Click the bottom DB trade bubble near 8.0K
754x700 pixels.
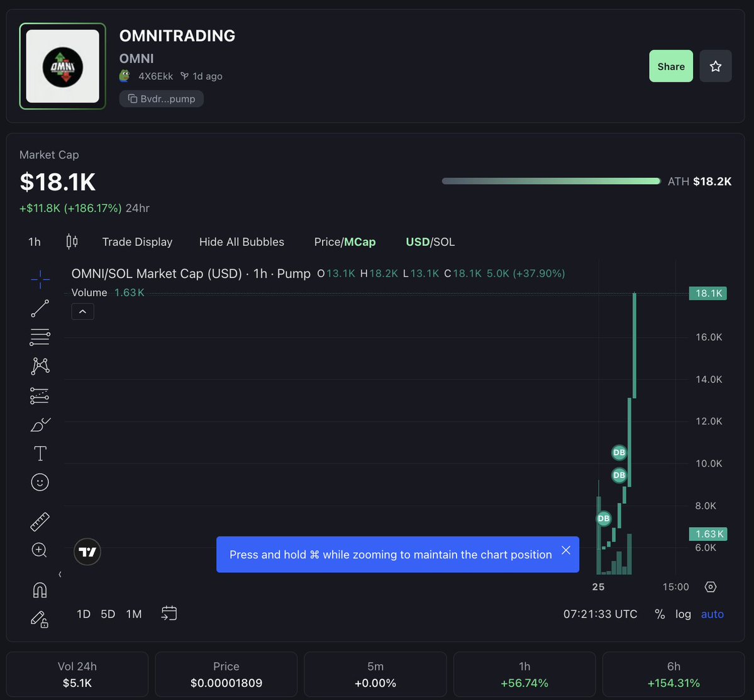pos(604,518)
